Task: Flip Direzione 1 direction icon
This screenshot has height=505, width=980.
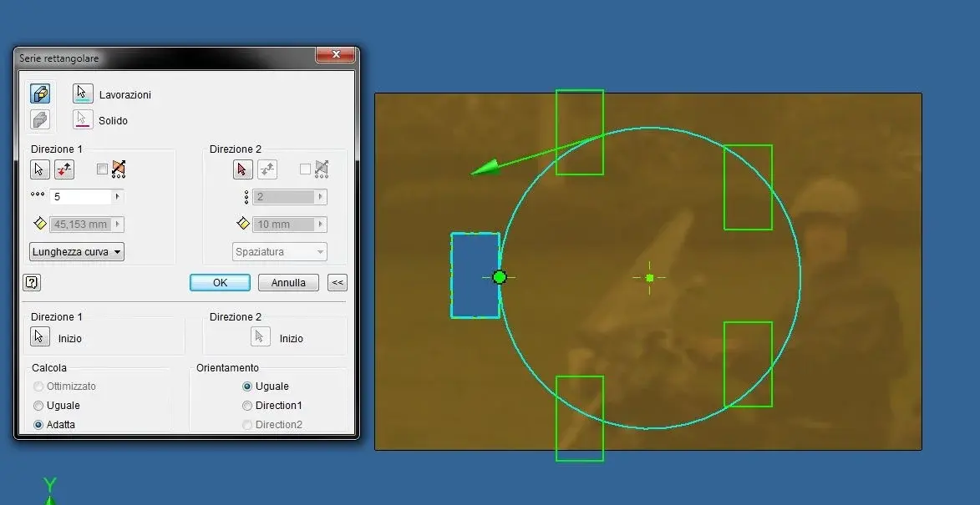Action: (x=64, y=169)
